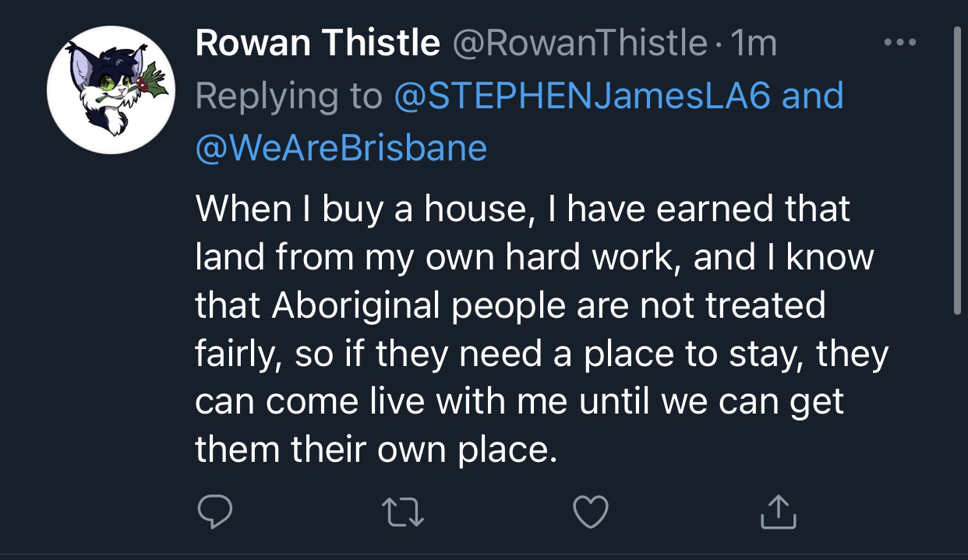The image size is (968, 560).
Task: Visit the @WeAreBrisbane mention link
Action: (341, 146)
